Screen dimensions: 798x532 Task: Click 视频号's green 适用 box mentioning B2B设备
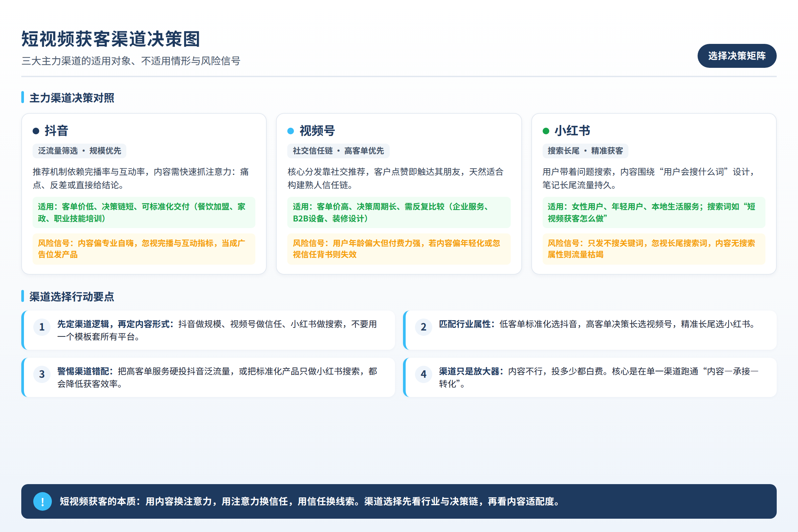pyautogui.click(x=399, y=212)
